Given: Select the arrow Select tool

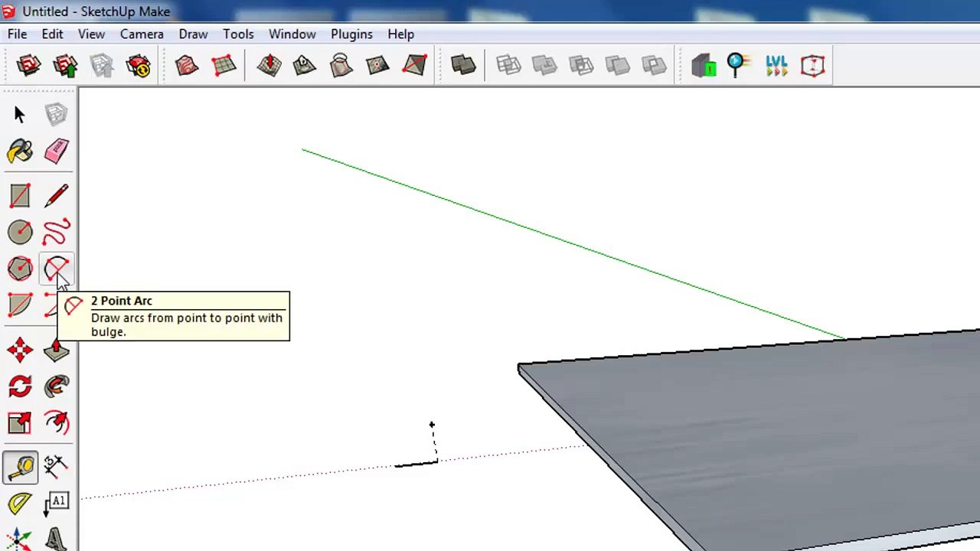Looking at the screenshot, I should 20,114.
